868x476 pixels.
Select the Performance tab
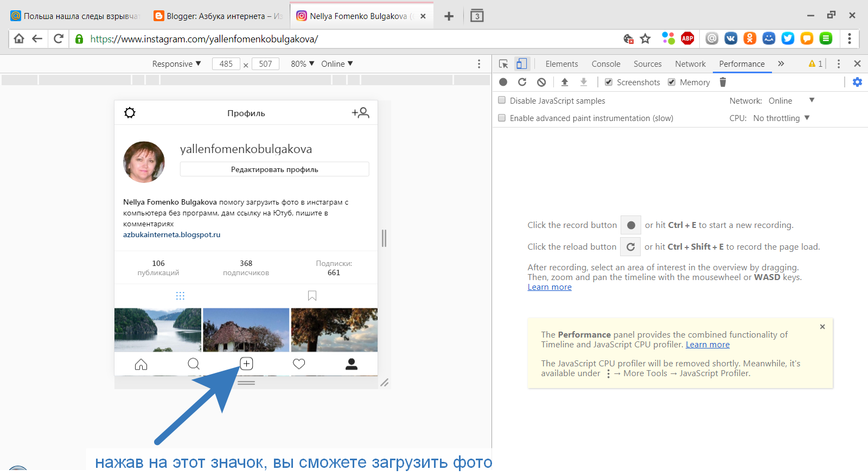[x=742, y=64]
